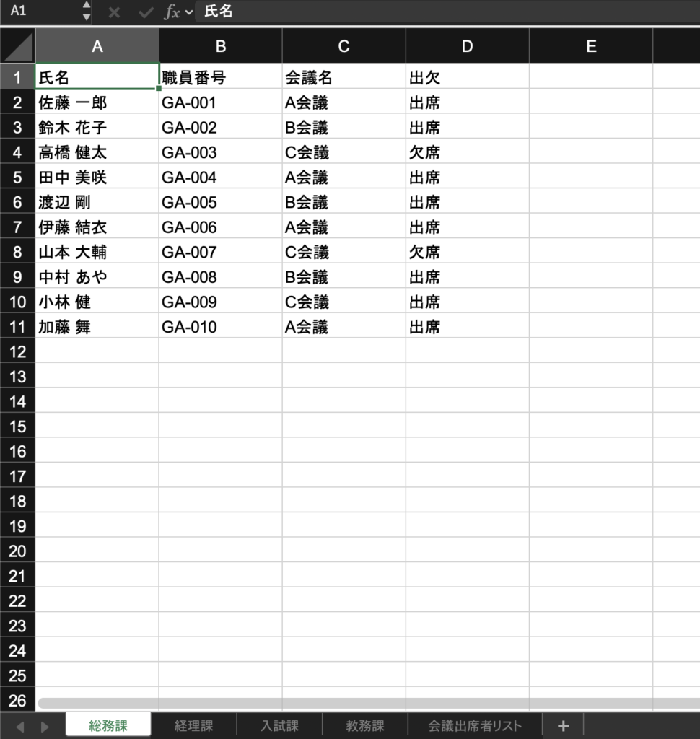Select the cell with GA-007
Screen dimensions: 700x739
coord(221,253)
